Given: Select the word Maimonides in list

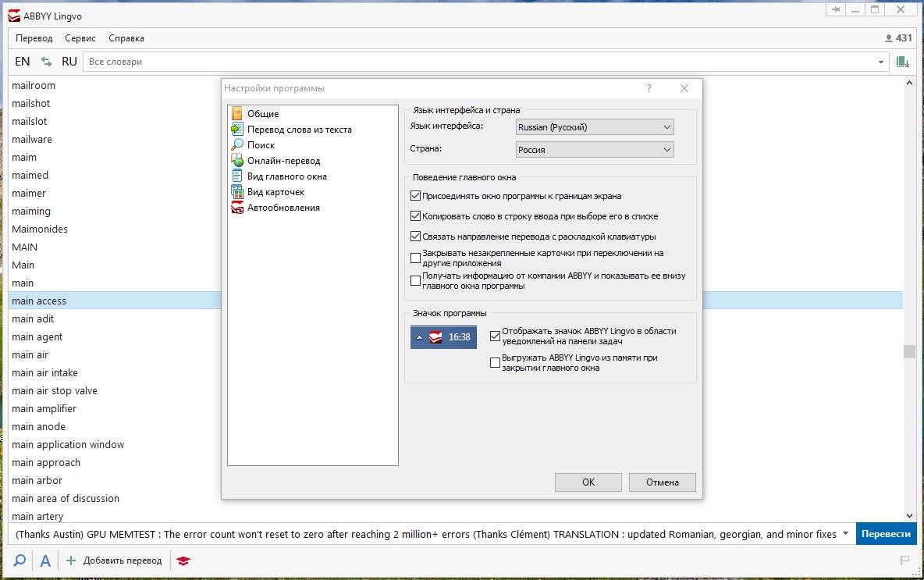Looking at the screenshot, I should click(x=40, y=229).
